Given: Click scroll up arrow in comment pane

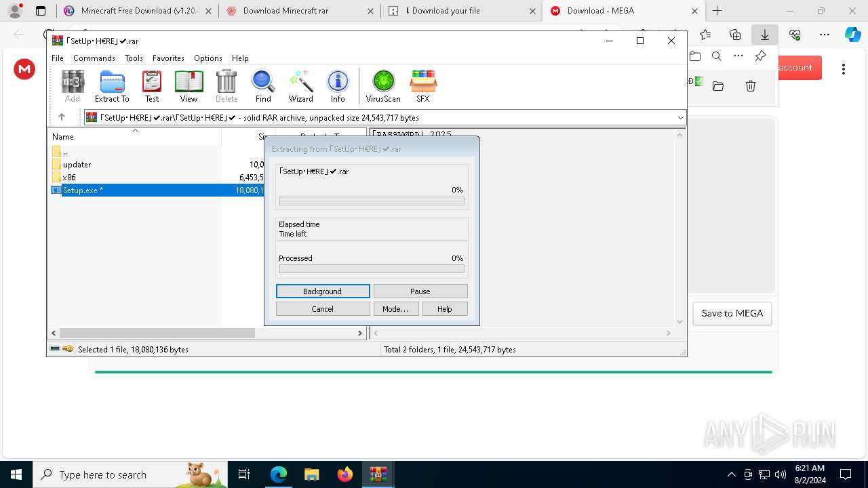Looking at the screenshot, I should 679,135.
